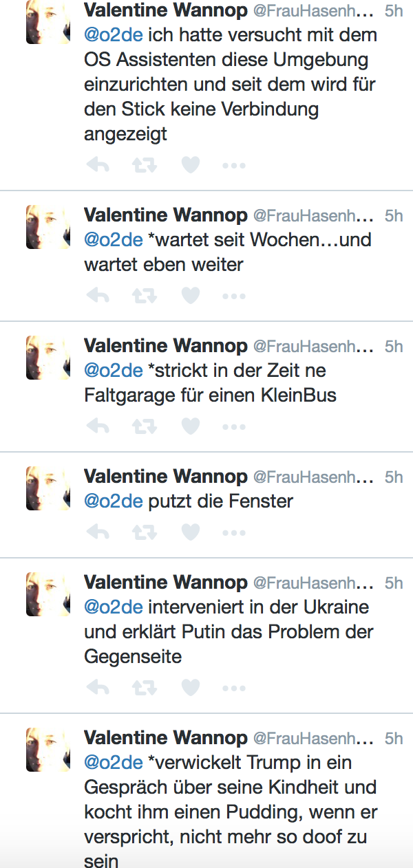The height and width of the screenshot is (868, 413).
Task: Reply to the 'putzt die Fenster' tweet
Action: click(x=98, y=532)
